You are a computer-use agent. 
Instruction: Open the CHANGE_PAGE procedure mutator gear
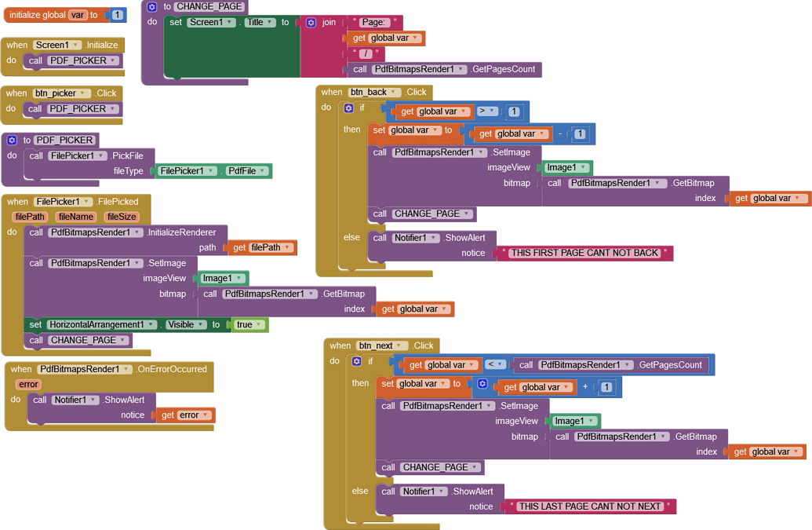coord(152,6)
